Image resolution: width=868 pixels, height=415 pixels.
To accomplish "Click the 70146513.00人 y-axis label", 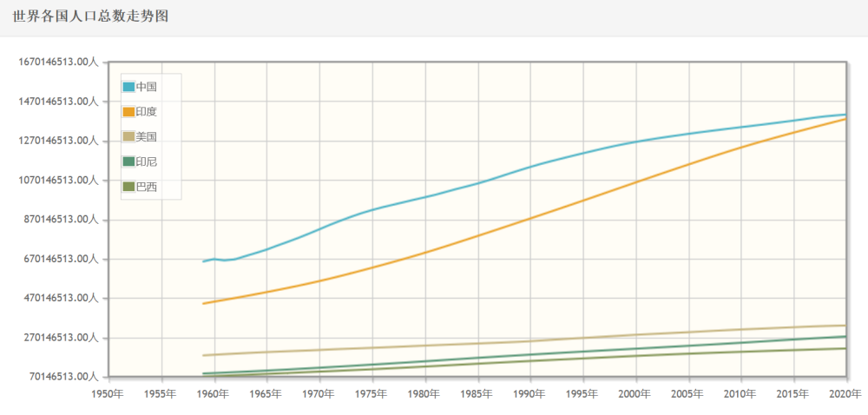I will (63, 377).
